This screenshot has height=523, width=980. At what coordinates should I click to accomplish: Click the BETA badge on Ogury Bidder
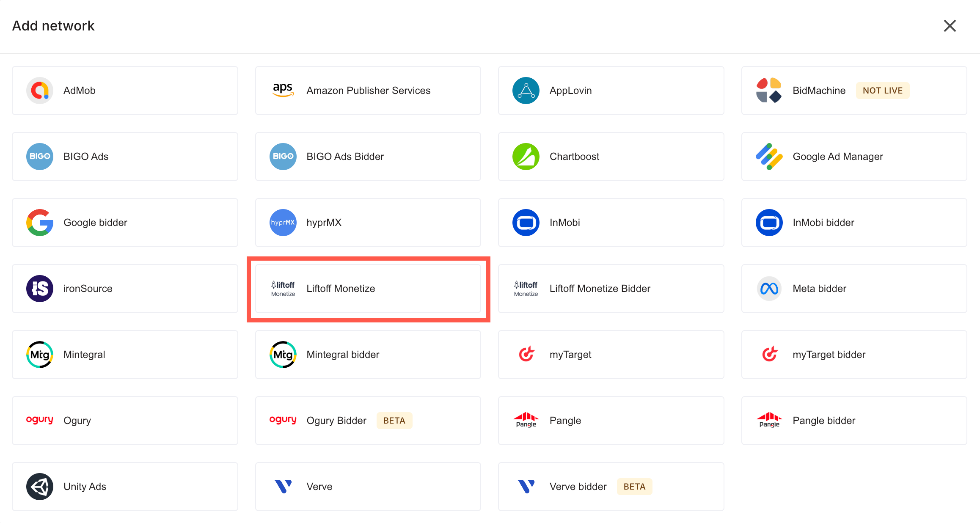click(x=394, y=421)
